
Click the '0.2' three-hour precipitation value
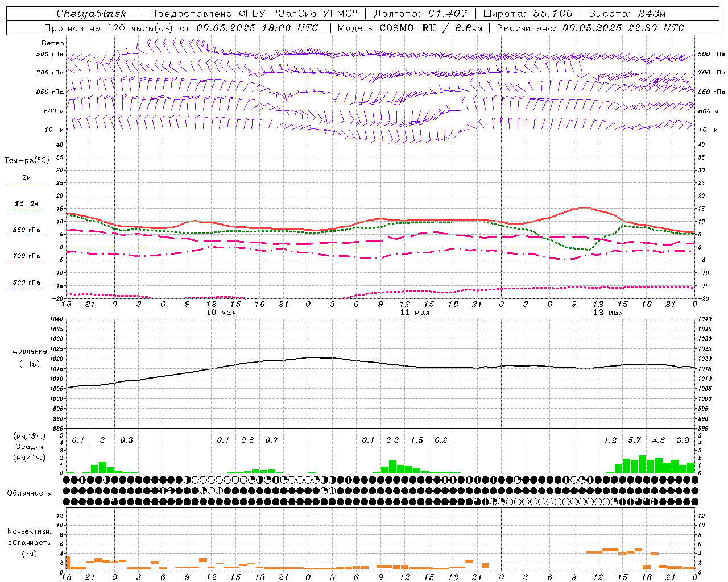(x=441, y=440)
